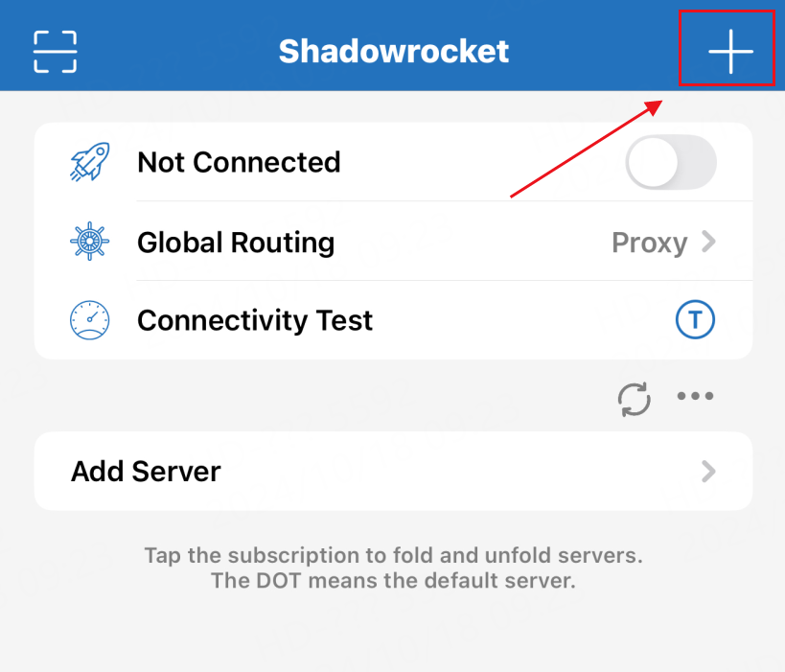Screen dimensions: 785x672
Task: Click the ship wheel Global Routing icon
Action: click(89, 242)
